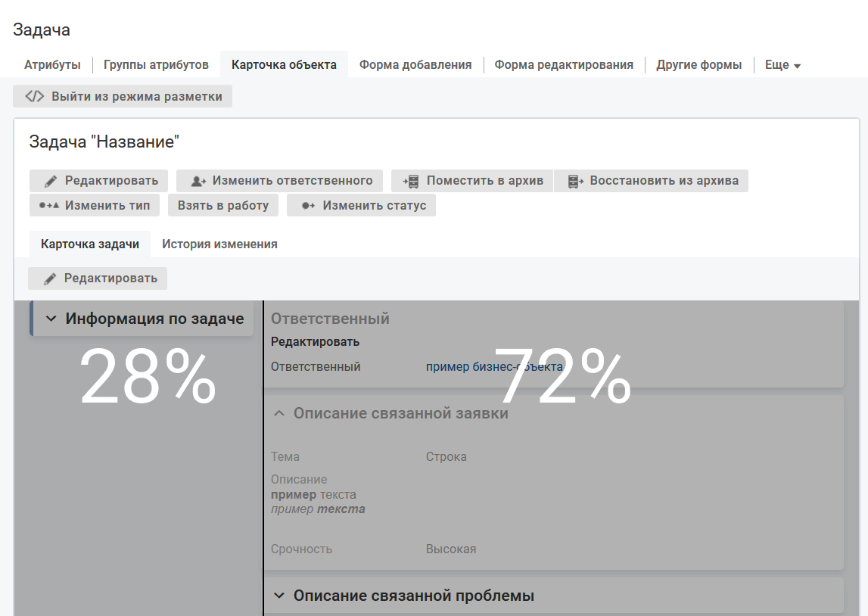Viewport: 868px width, 616px height.
Task: Click Редактировать under the Ответственный heading
Action: pyautogui.click(x=315, y=342)
